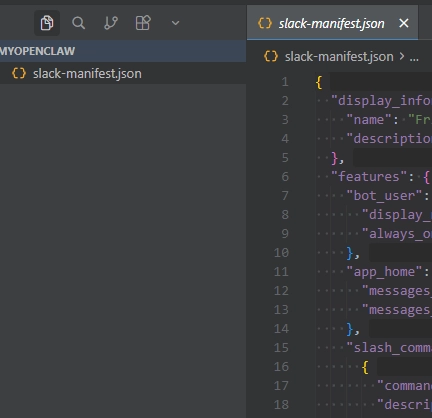Screen dimensions: 432x418
Task: Click the "description" key on line 4
Action: coord(389,139)
